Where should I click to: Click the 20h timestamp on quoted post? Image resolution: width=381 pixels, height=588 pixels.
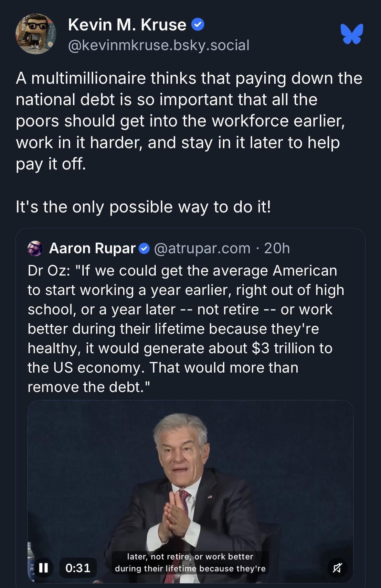pos(277,248)
